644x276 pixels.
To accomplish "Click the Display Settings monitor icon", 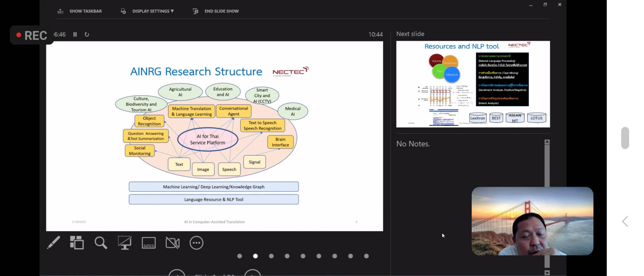I will coord(123,11).
